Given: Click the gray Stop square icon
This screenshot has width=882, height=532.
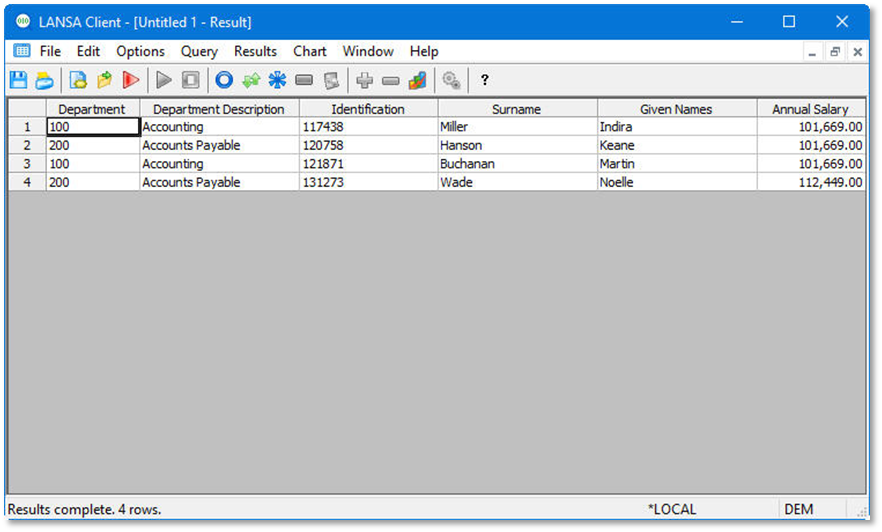Looking at the screenshot, I should click(x=191, y=80).
